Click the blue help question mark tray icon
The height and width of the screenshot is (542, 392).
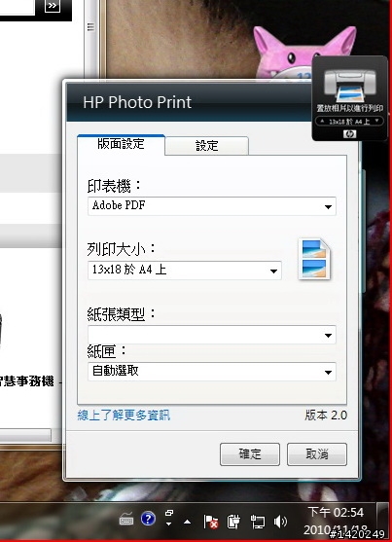148,519
